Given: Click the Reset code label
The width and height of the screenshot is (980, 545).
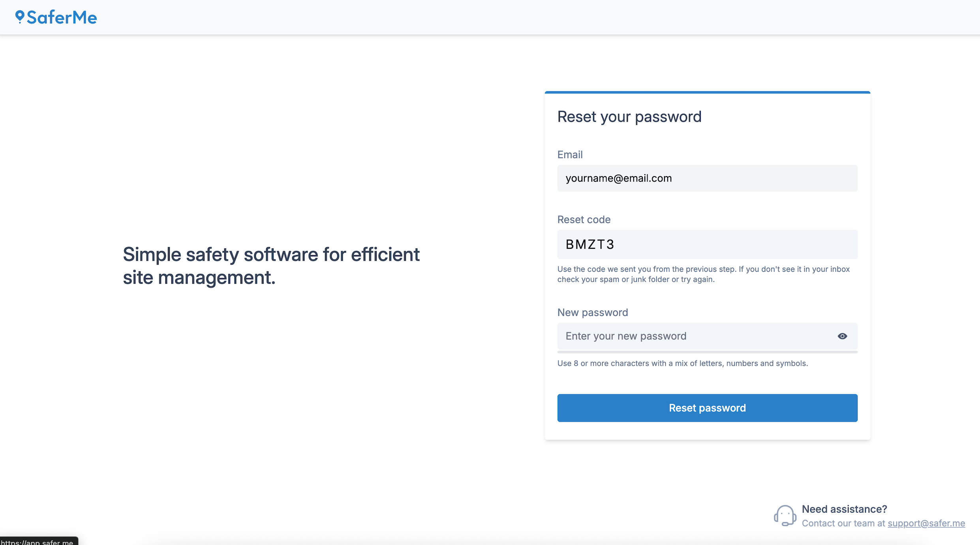Looking at the screenshot, I should click(x=584, y=220).
